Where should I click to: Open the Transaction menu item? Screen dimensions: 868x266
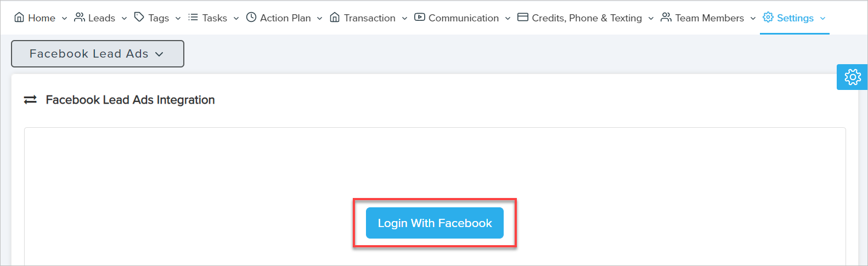point(369,18)
